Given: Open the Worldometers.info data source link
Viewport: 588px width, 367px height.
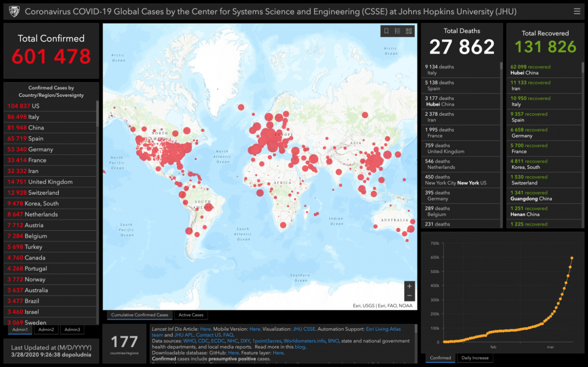Looking at the screenshot, I should (304, 341).
